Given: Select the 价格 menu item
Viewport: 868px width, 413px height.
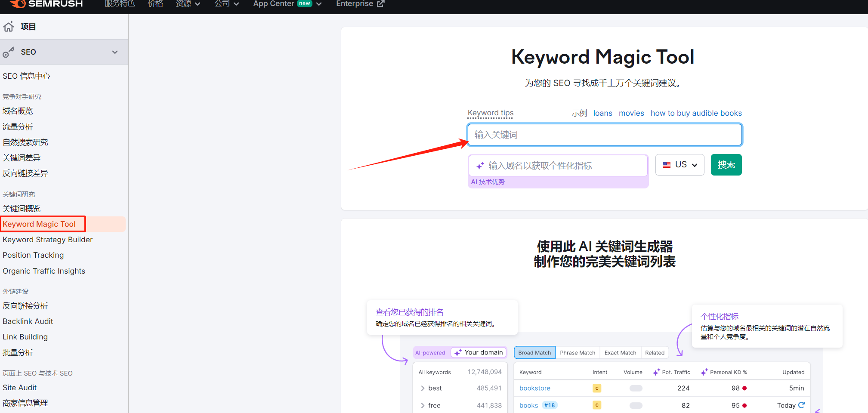Looking at the screenshot, I should coord(155,3).
